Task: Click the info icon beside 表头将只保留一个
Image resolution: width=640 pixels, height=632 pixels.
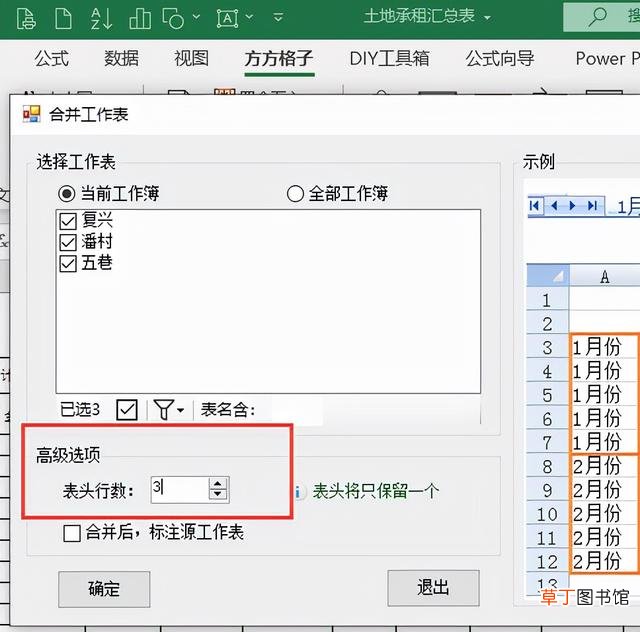Action: pyautogui.click(x=299, y=492)
